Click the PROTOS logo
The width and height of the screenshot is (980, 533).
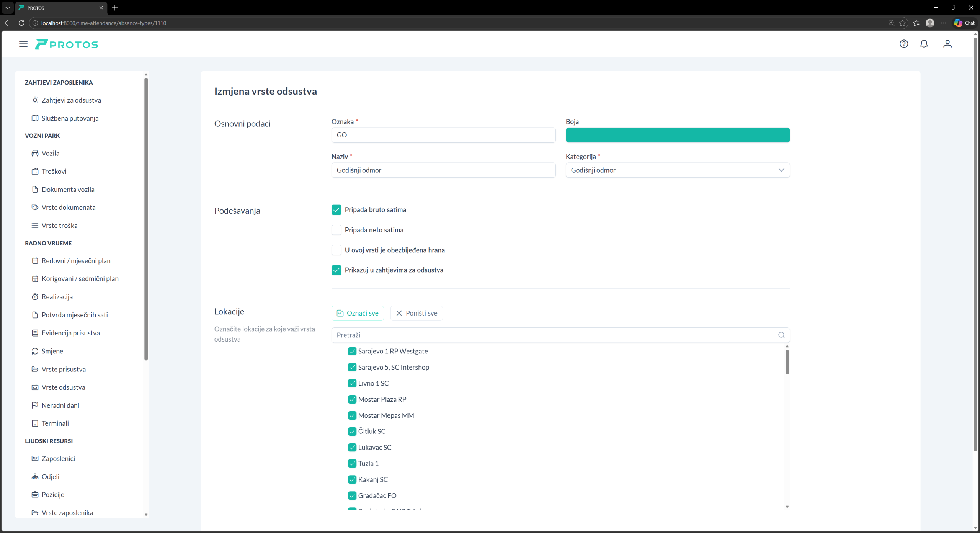67,44
